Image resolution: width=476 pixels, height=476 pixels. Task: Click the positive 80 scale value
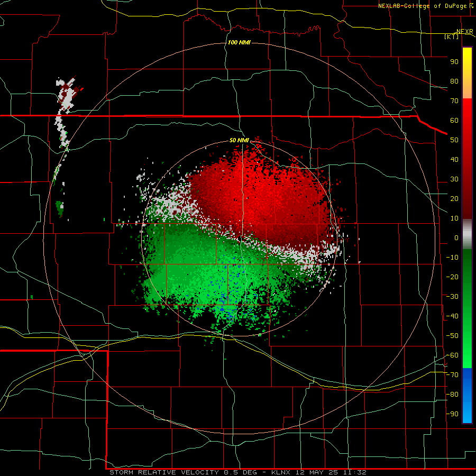454,81
